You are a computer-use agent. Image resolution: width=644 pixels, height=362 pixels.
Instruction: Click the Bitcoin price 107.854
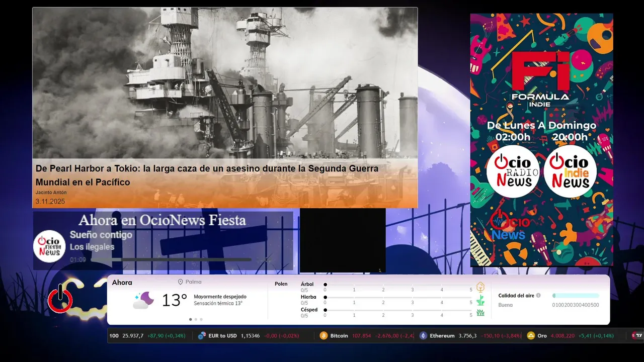[x=361, y=336]
